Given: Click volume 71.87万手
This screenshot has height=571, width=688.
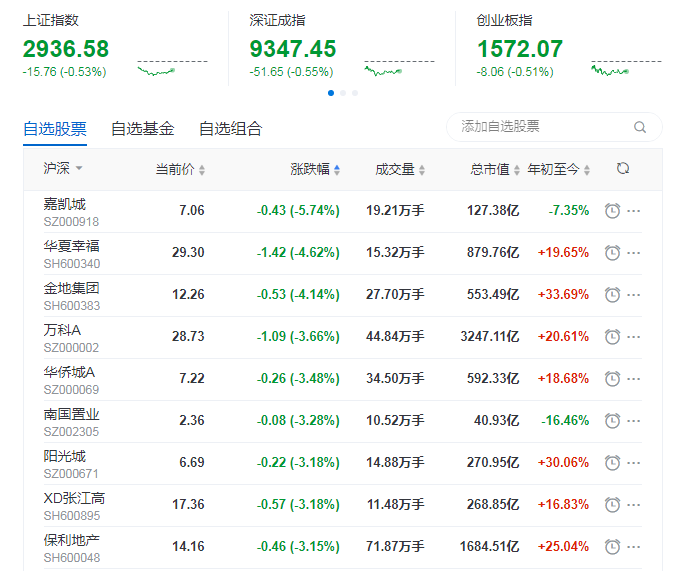Looking at the screenshot, I should pos(395,546).
